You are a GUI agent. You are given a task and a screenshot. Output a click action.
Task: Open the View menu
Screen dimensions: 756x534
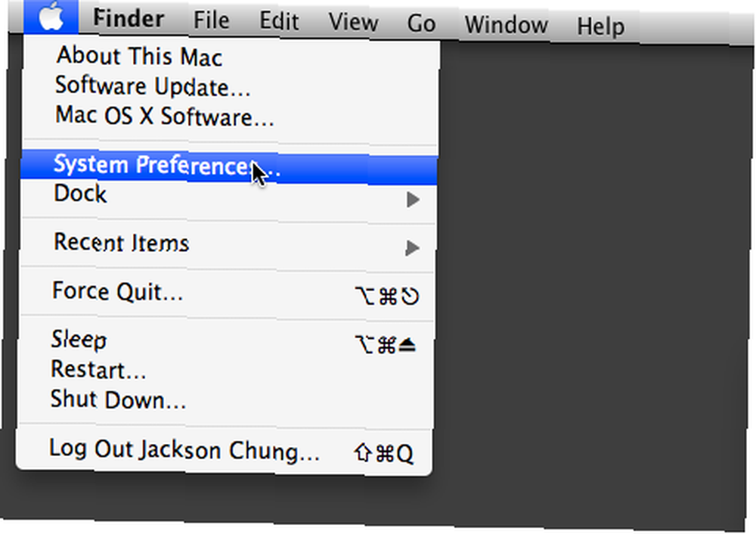click(353, 22)
